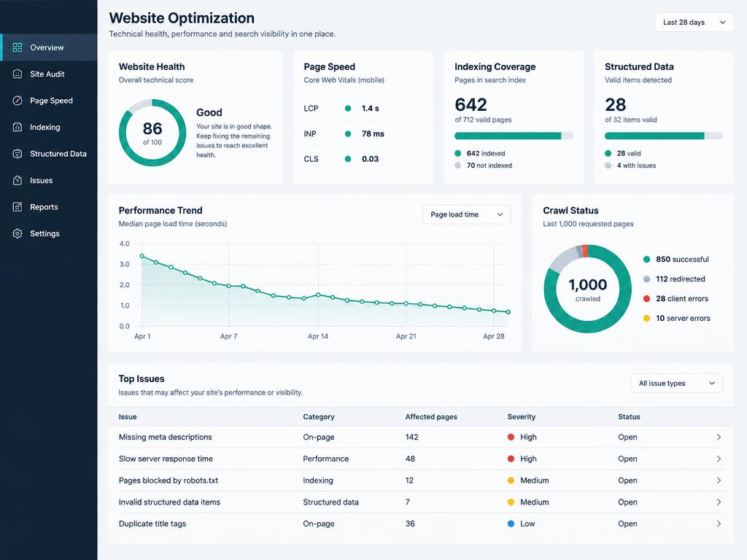Viewport: 747px width, 560px height.
Task: Click the blue Low severity dot
Action: [x=511, y=524]
